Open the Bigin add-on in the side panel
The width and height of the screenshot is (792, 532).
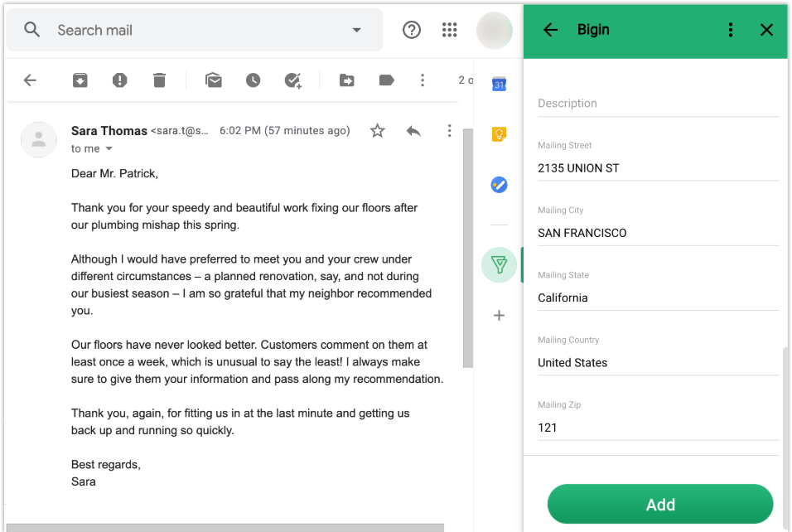point(499,264)
